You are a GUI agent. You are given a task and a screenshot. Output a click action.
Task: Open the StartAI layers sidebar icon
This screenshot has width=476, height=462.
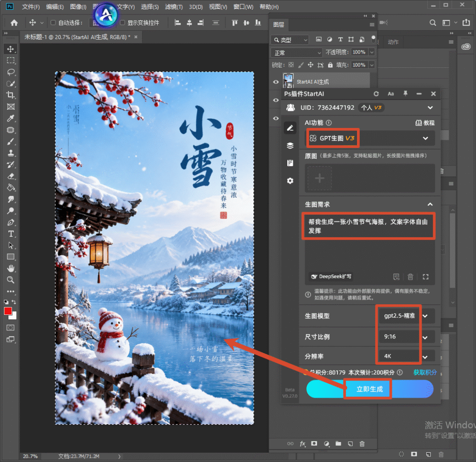point(290,146)
